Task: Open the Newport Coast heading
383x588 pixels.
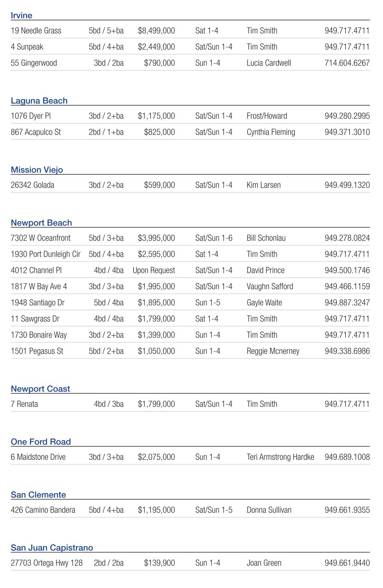Action: coord(40,389)
